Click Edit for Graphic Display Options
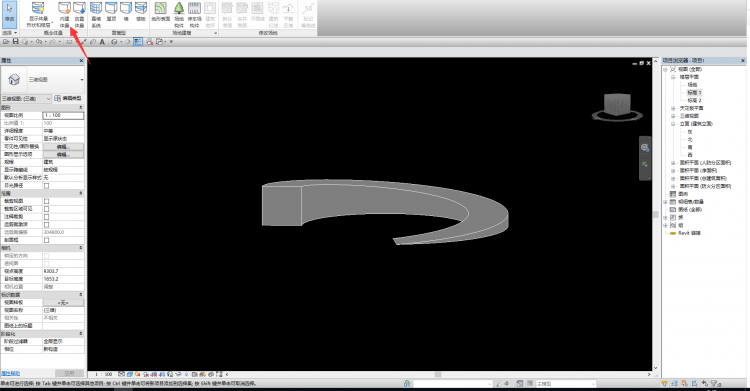Viewport: 750px width, 391px height. pyautogui.click(x=63, y=154)
